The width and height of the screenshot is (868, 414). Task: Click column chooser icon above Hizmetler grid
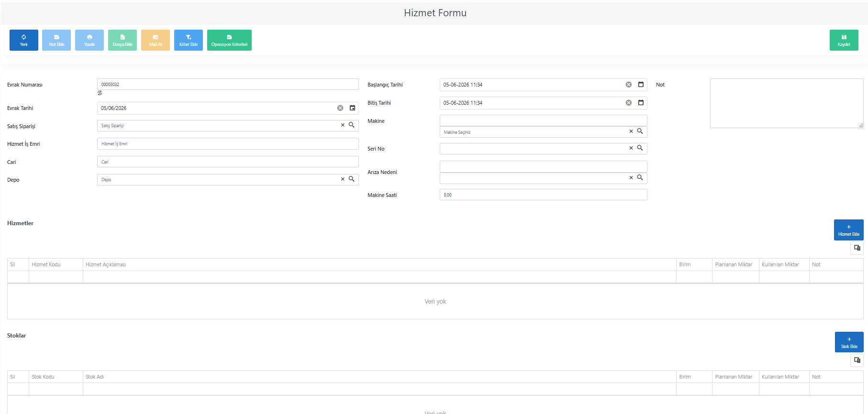pyautogui.click(x=857, y=248)
